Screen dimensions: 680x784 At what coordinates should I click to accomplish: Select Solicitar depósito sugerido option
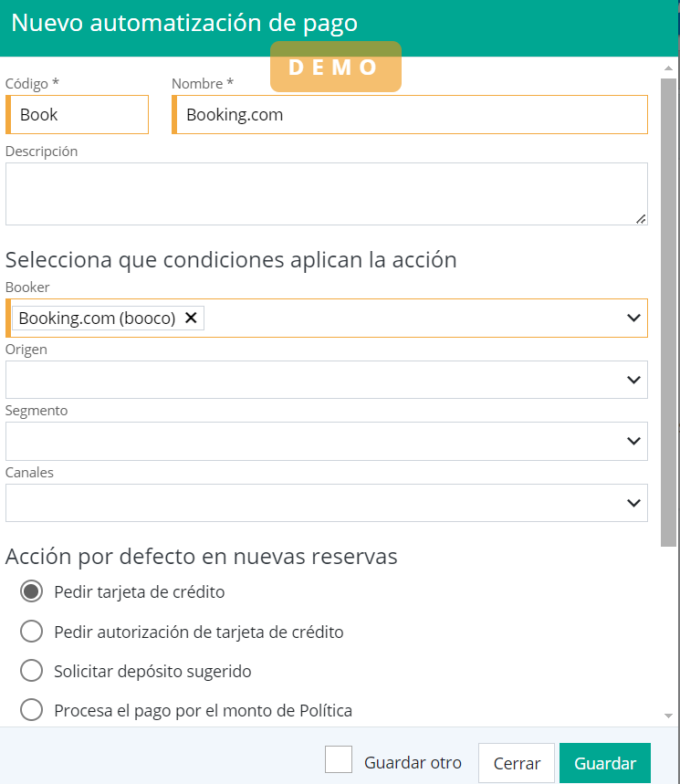[x=31, y=671]
